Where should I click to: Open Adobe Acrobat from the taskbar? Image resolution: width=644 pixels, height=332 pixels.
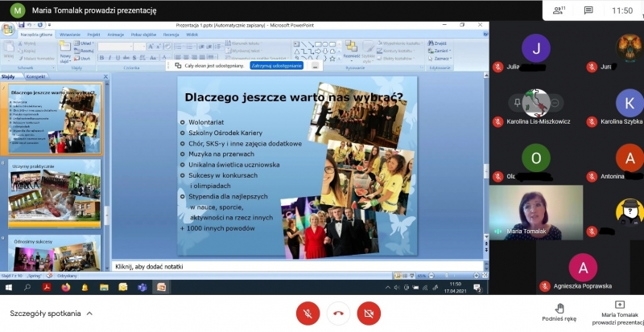pos(47,288)
